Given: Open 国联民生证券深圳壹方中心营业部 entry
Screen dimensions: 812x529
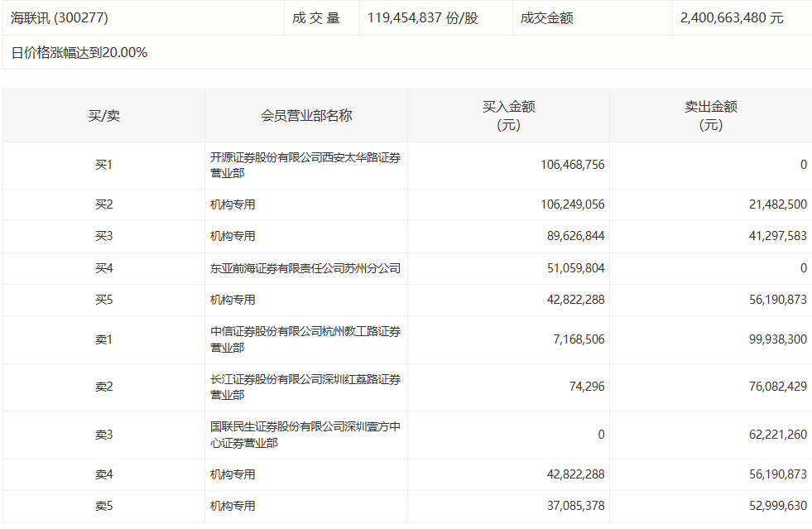Looking at the screenshot, I should coord(305,435).
